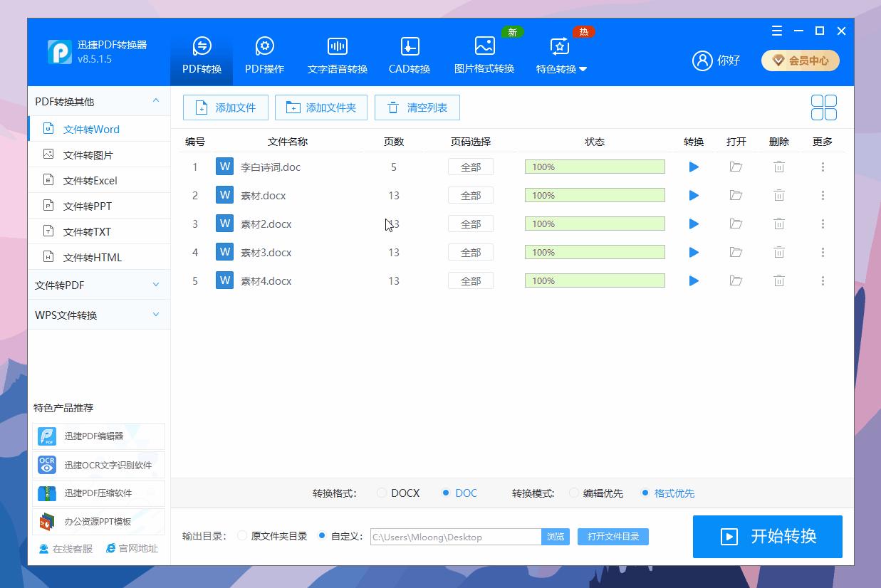Click the 添加文件 button
Image resolution: width=881 pixels, height=588 pixels.
coord(226,107)
